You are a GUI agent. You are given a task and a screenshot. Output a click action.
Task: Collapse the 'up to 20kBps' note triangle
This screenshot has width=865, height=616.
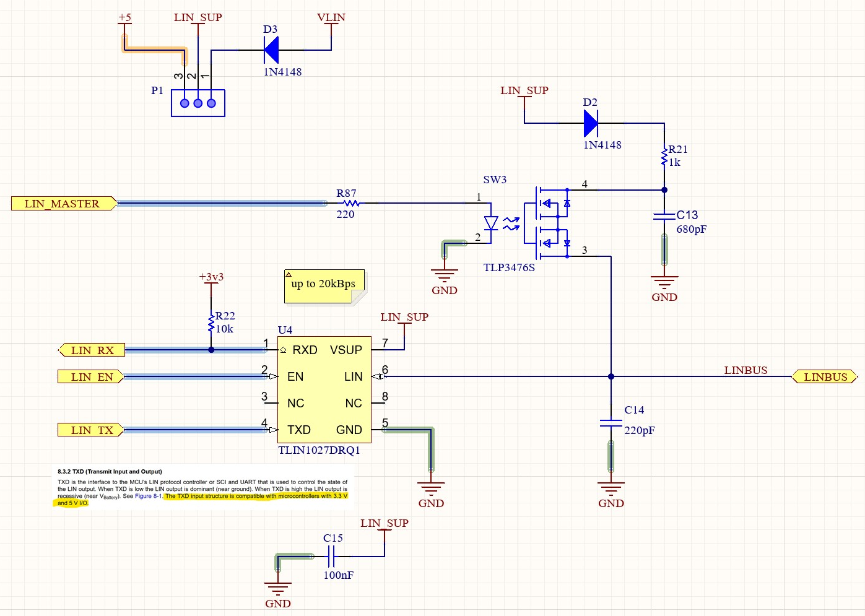(289, 274)
